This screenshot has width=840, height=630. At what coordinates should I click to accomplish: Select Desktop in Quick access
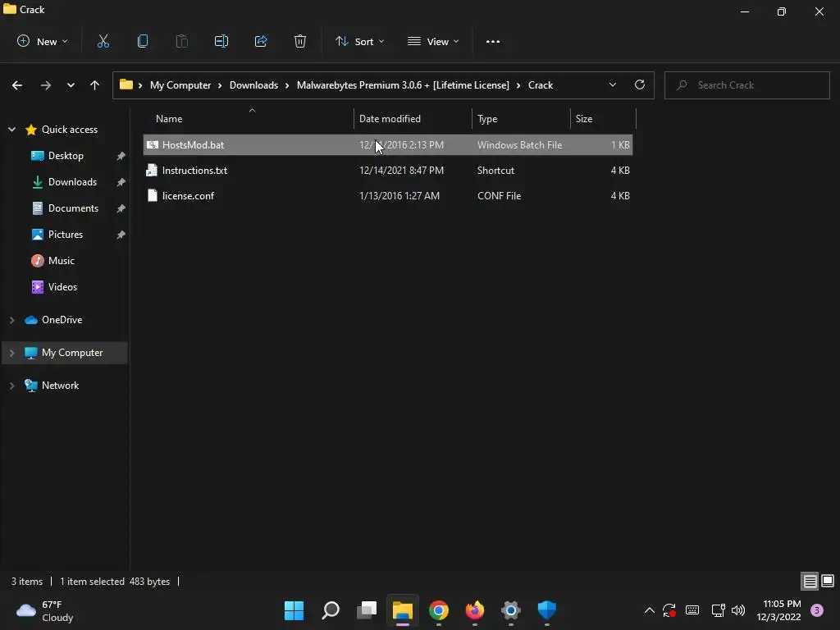(66, 156)
